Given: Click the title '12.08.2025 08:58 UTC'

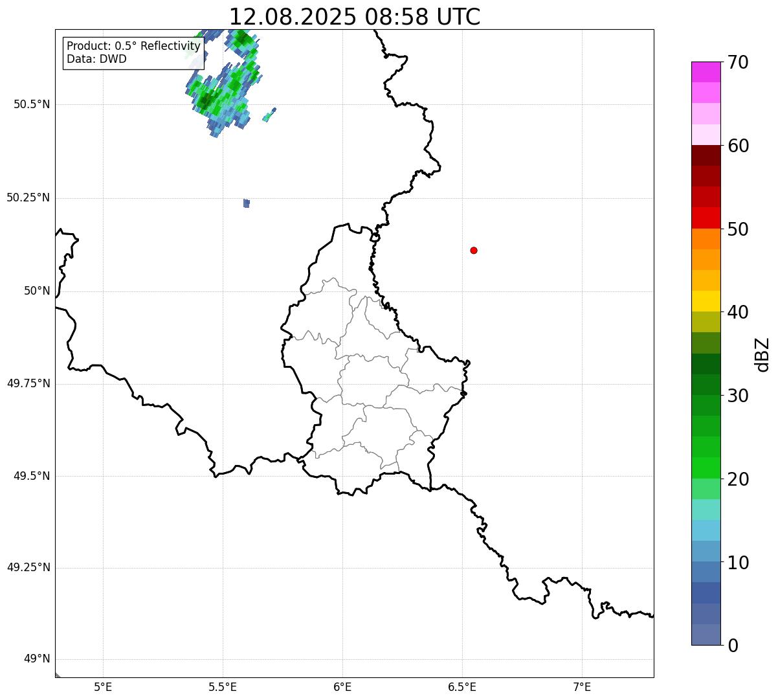Looking at the screenshot, I should pos(355,16).
